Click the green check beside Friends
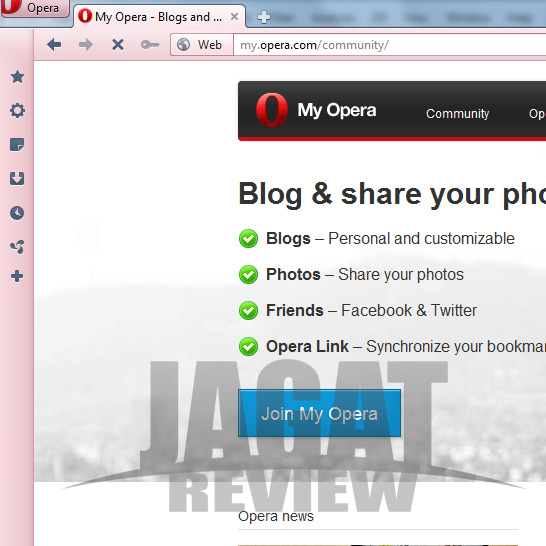 (x=248, y=311)
